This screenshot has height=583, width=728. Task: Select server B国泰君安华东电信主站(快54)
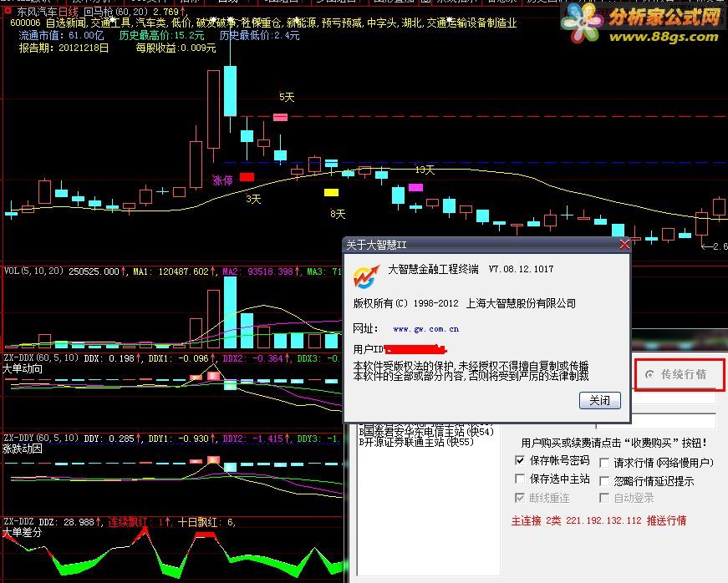(426, 432)
